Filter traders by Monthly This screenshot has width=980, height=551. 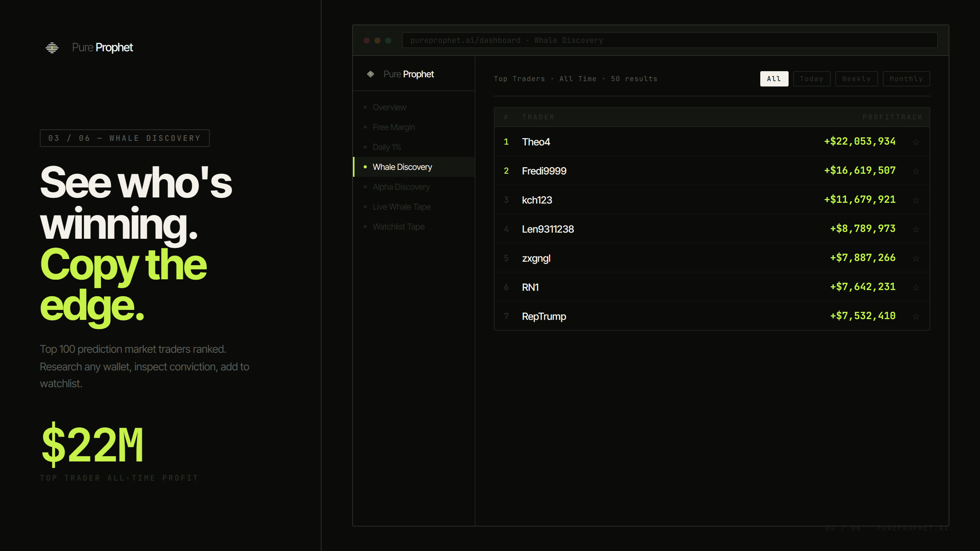[906, 79]
